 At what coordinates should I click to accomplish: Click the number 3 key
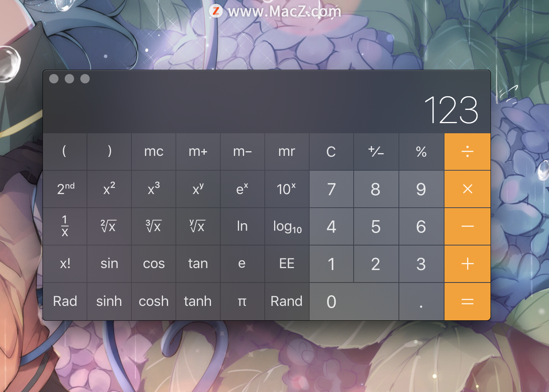[421, 264]
